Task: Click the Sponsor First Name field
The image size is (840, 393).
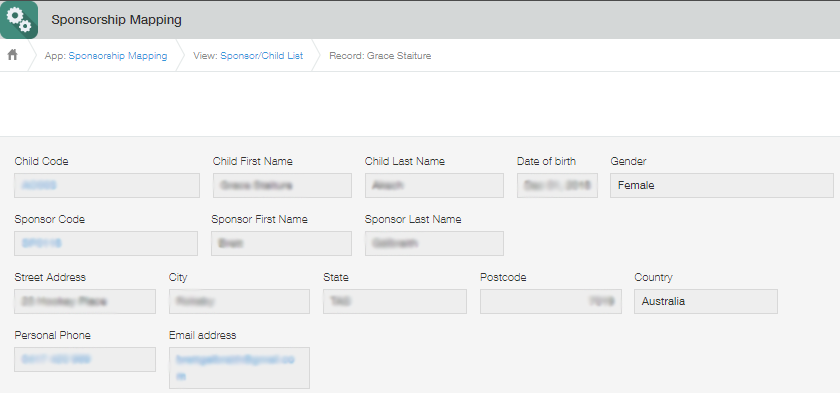Action: click(281, 243)
